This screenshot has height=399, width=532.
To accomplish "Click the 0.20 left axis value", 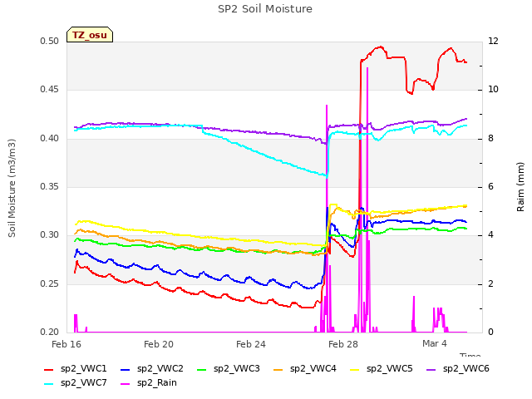I will pos(50,332).
